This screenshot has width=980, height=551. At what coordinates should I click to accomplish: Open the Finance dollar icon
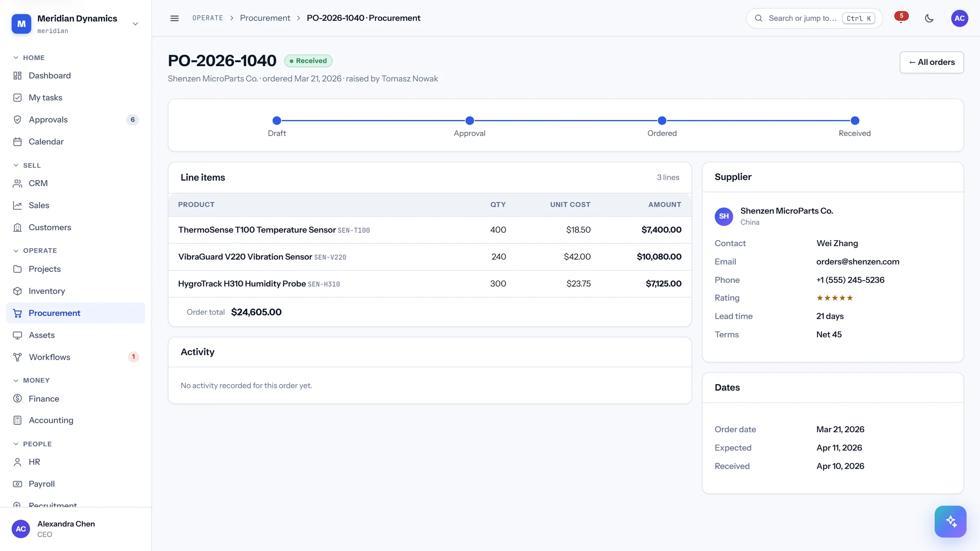pyautogui.click(x=17, y=398)
